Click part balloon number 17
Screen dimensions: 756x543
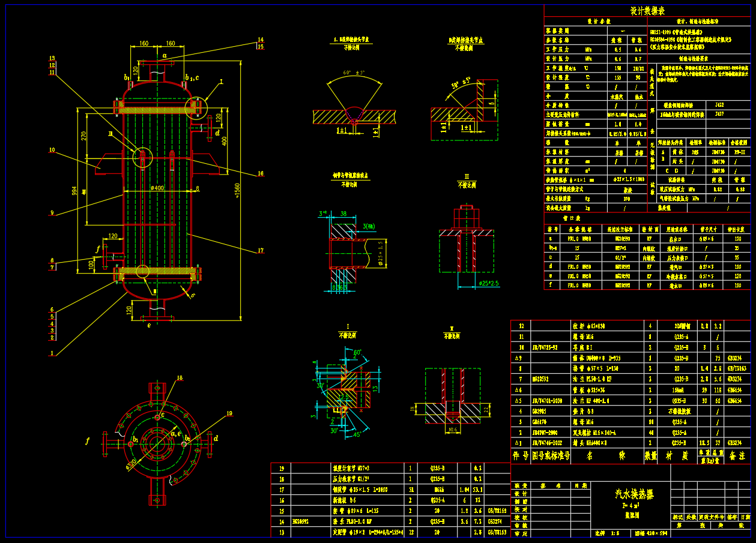(x=261, y=251)
